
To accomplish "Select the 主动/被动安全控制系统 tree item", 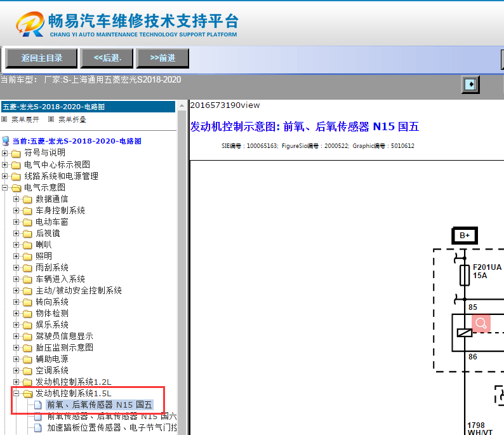I will coord(79,291).
